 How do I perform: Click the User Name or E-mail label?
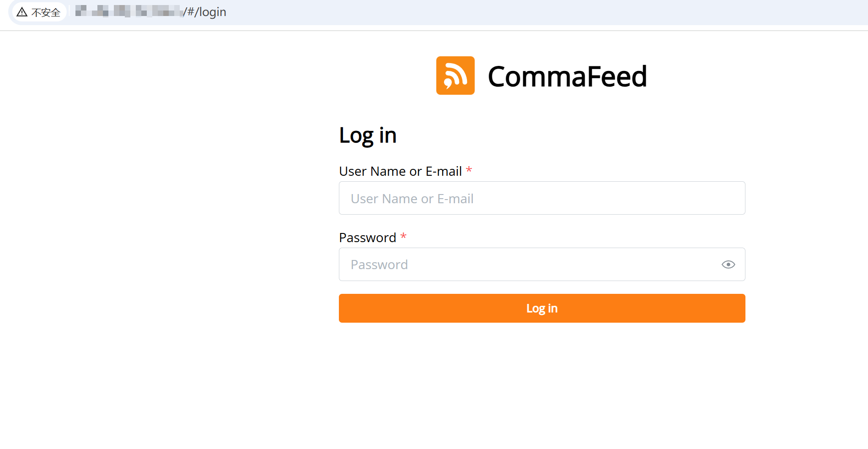click(x=400, y=171)
